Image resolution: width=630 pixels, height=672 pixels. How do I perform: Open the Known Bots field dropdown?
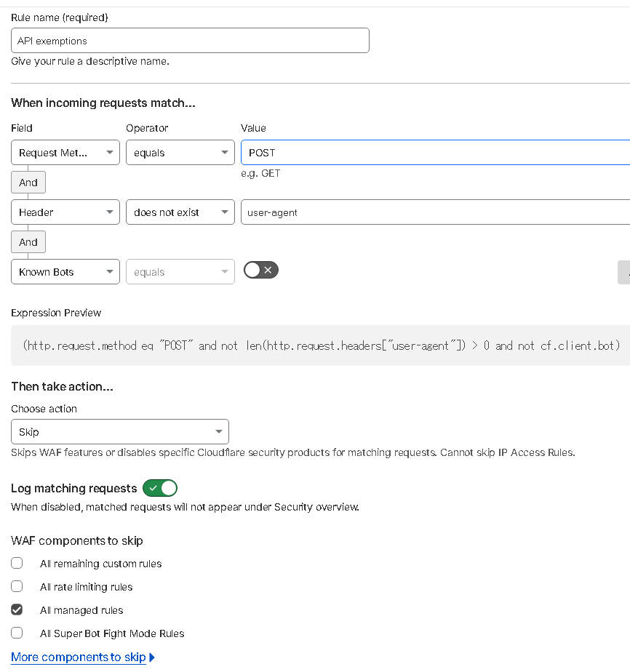point(65,272)
